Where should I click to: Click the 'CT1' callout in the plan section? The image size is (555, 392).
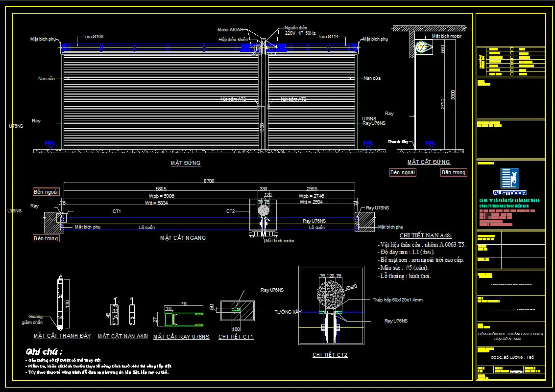(117, 211)
